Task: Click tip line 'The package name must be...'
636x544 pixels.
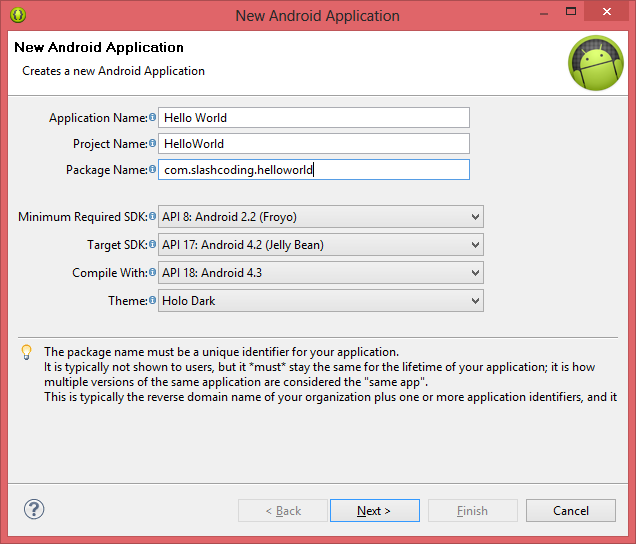Action: [222, 352]
